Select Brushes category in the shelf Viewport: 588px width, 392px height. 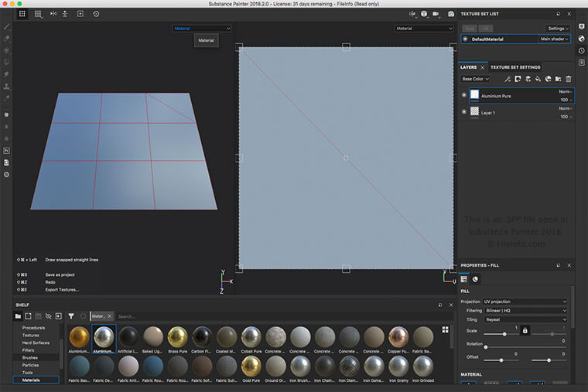click(30, 357)
